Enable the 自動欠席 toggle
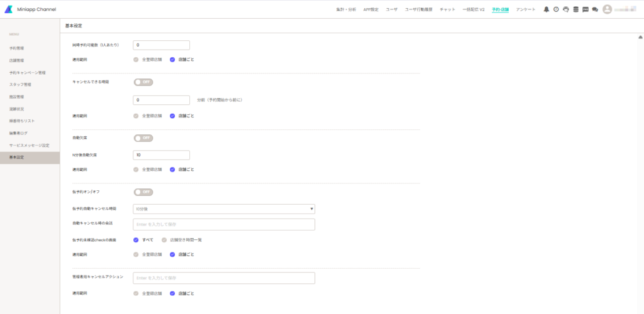644x314 pixels. pos(143,138)
